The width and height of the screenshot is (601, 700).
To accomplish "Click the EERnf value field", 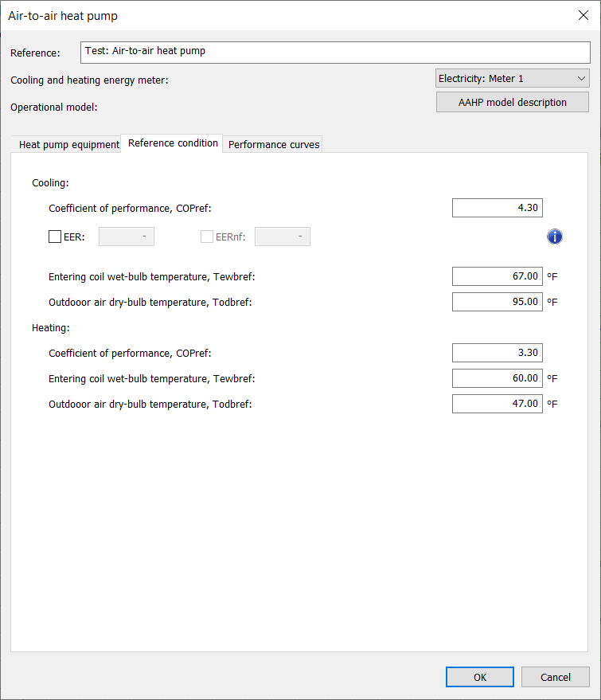I will [282, 237].
